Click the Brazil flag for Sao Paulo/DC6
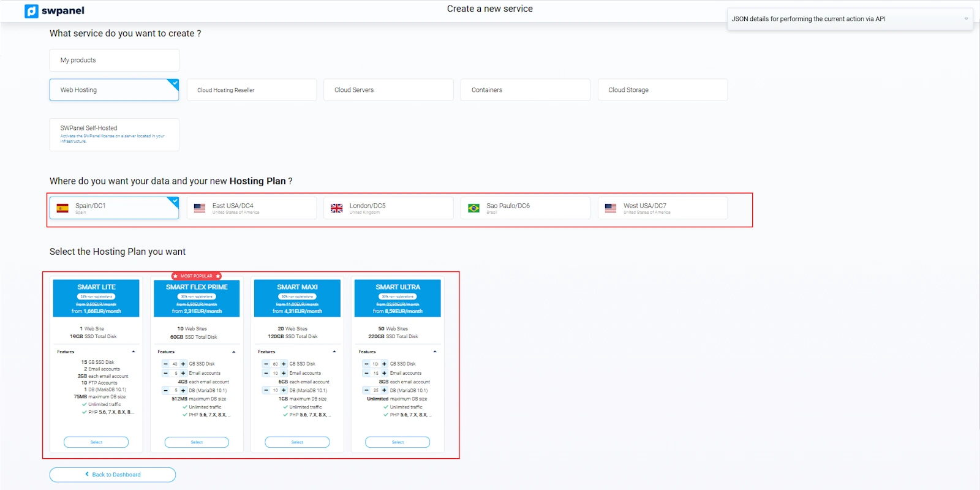This screenshot has width=980, height=490. pos(473,208)
